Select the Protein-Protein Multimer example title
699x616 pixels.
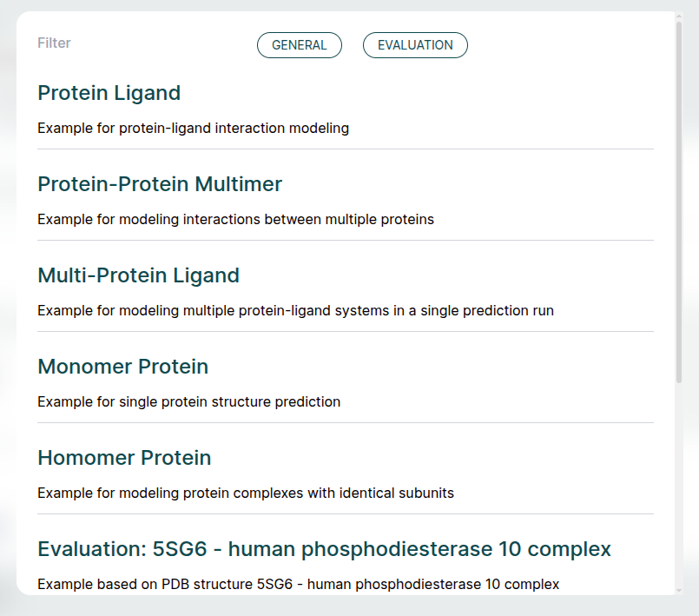(x=160, y=184)
